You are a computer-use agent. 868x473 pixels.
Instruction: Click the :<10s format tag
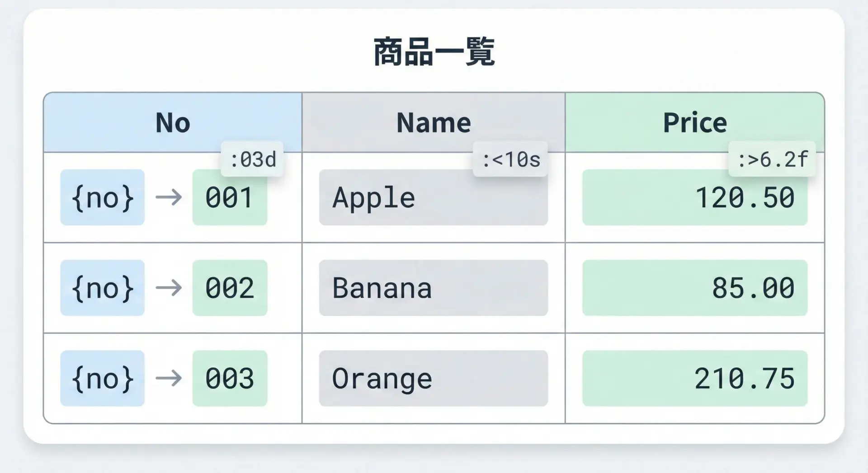pos(510,159)
